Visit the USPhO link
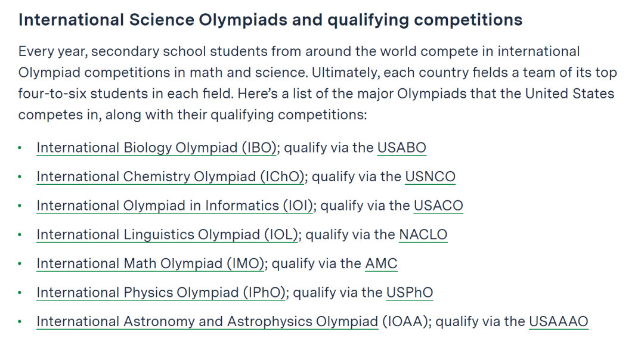The height and width of the screenshot is (341, 644). [409, 293]
